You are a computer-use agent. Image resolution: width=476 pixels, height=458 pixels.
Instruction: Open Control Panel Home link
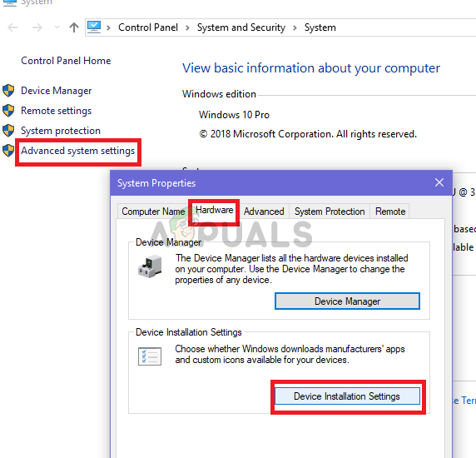66,61
